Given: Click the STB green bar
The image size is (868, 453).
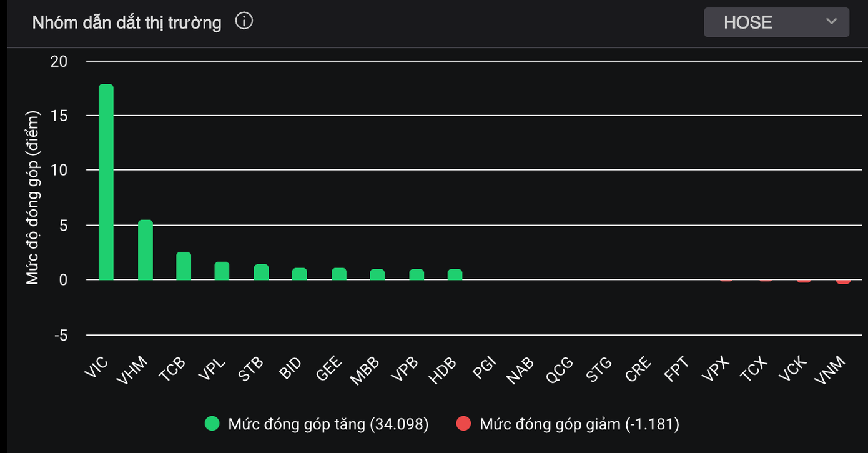Looking at the screenshot, I should pyautogui.click(x=261, y=272).
